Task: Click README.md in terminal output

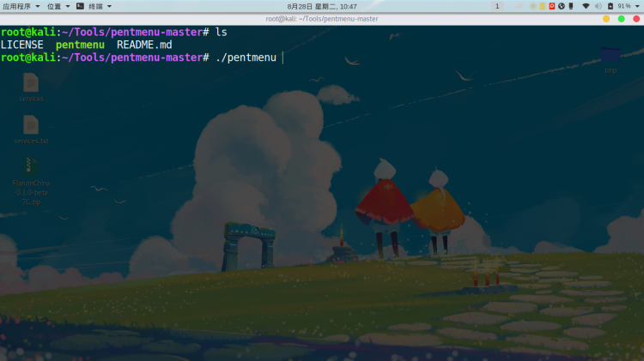Action: pos(144,45)
